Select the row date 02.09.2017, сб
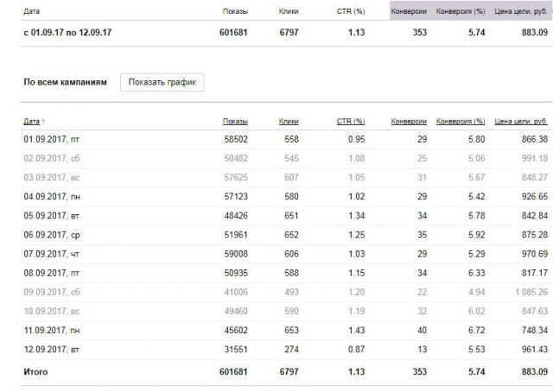This screenshot has width=553, height=392. (x=52, y=158)
